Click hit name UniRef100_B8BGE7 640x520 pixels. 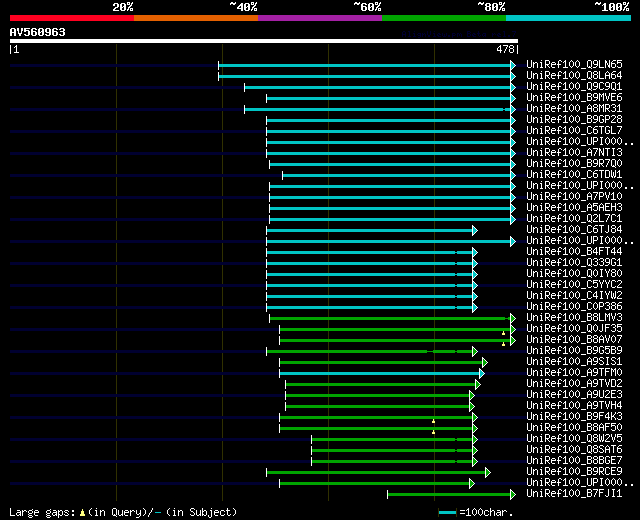point(574,461)
